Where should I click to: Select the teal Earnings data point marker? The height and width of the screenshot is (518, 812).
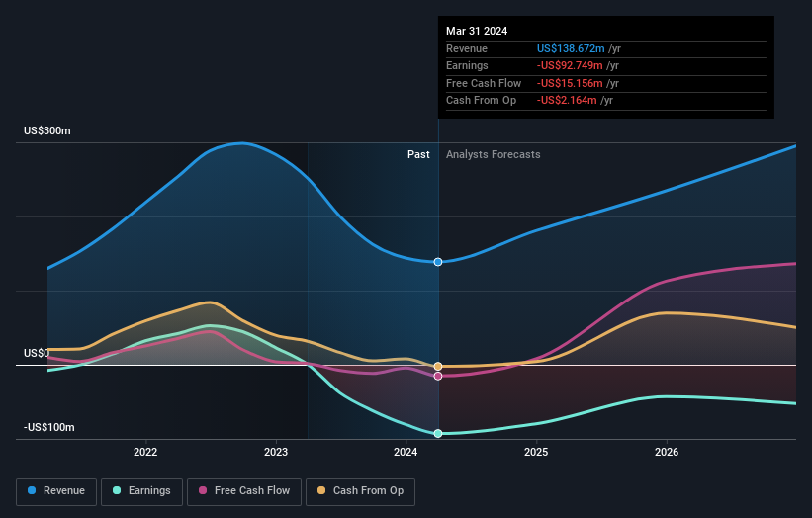click(438, 434)
